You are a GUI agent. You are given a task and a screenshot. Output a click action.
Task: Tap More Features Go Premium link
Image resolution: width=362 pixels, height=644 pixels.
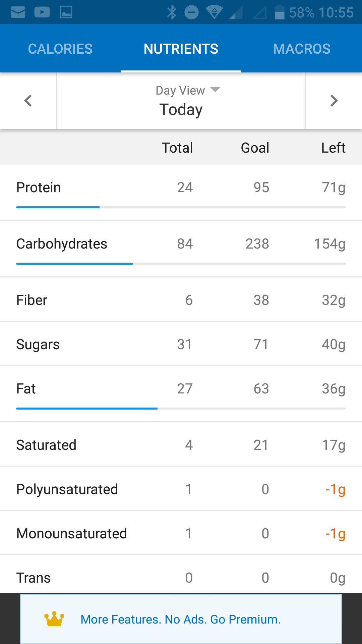coord(181,619)
